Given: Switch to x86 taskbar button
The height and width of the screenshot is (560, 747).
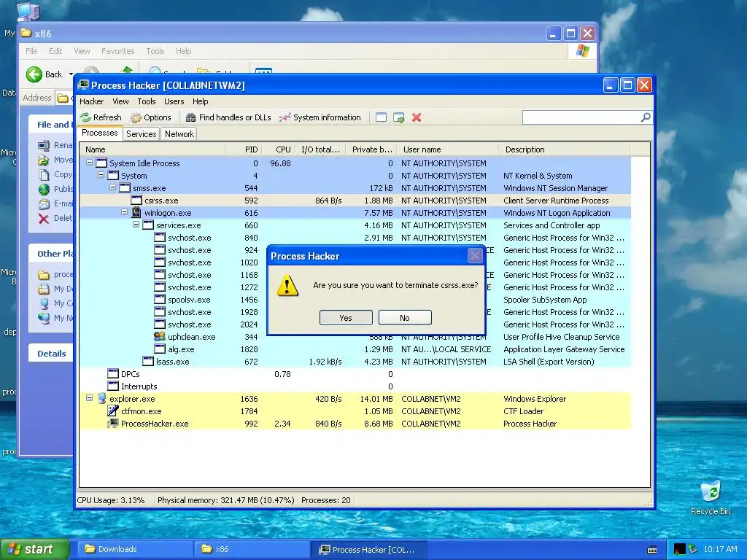Looking at the screenshot, I should coord(252,549).
